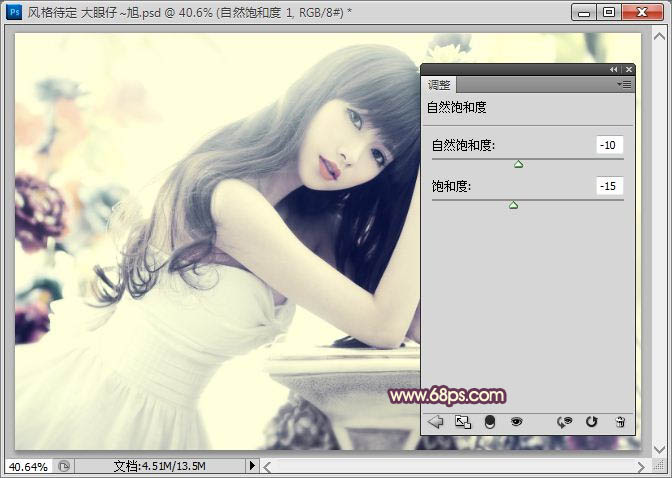Reset adjustment to defaults icon
This screenshot has height=478, width=672.
click(592, 422)
